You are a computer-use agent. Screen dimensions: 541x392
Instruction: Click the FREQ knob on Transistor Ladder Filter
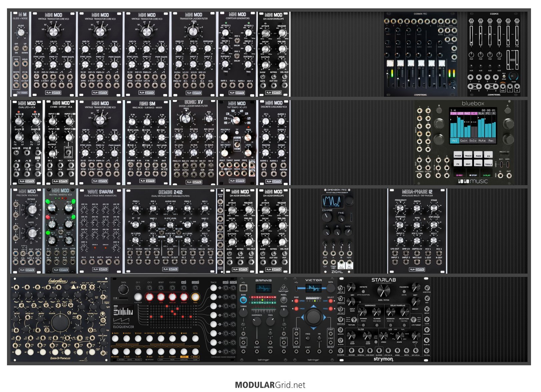tap(193, 31)
